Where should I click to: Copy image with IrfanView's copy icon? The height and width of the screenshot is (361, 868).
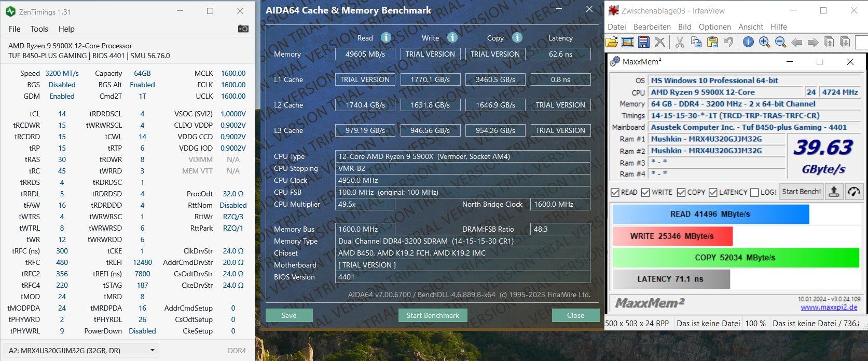pyautogui.click(x=696, y=42)
